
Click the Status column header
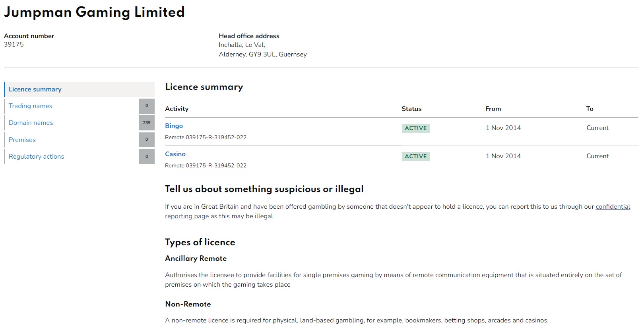(x=411, y=109)
